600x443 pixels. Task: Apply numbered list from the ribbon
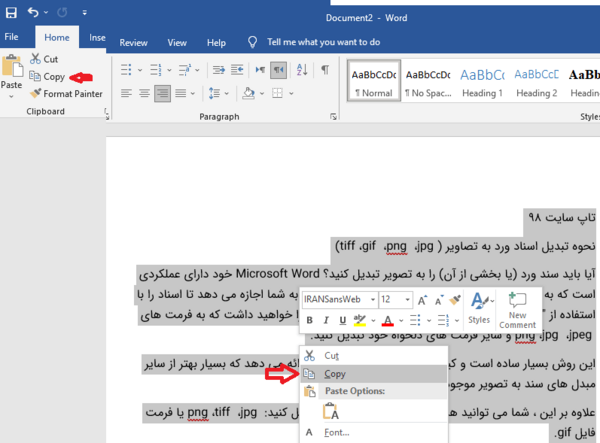pyautogui.click(x=156, y=70)
